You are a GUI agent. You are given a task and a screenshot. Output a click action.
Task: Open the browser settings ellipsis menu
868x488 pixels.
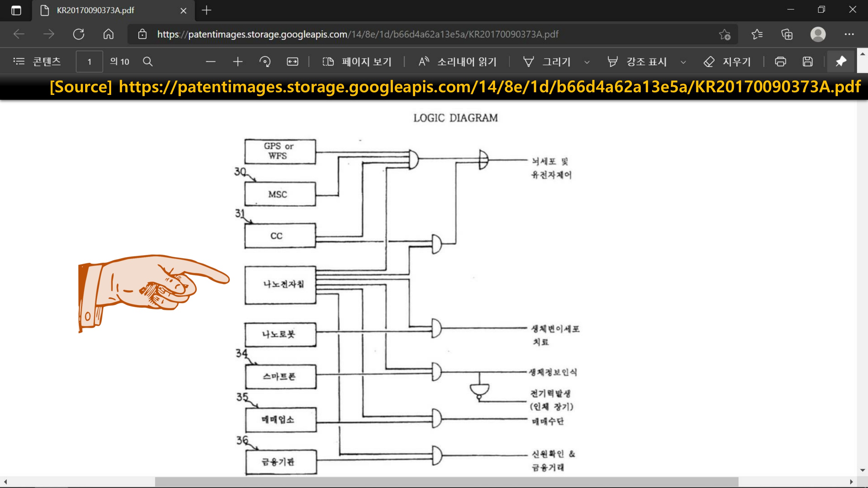849,34
